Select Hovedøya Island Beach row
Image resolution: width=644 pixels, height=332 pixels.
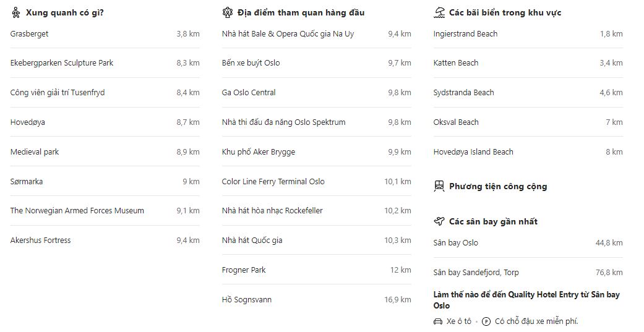(528, 152)
